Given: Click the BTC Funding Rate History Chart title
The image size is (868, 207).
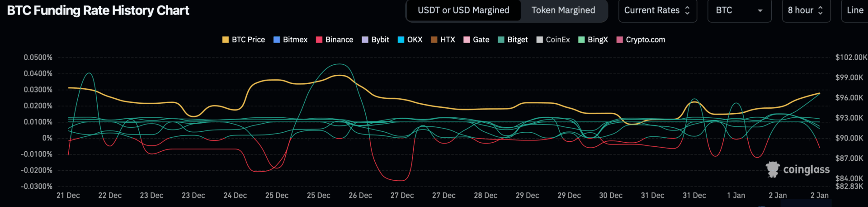Looking at the screenshot, I should click(98, 10).
